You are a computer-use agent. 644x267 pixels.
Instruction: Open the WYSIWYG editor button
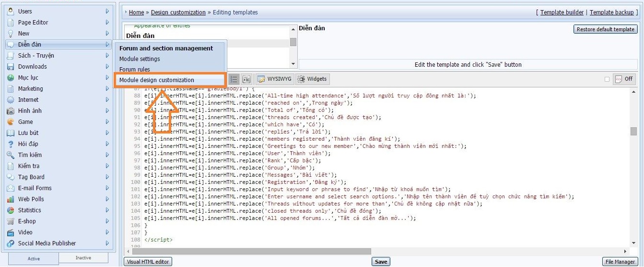coord(274,79)
